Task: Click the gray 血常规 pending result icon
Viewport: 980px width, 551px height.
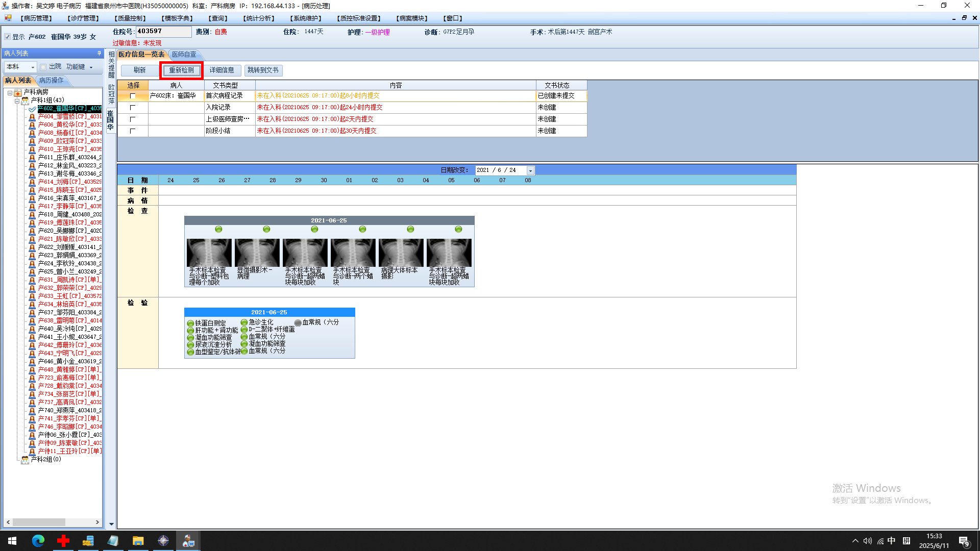Action: 298,323
